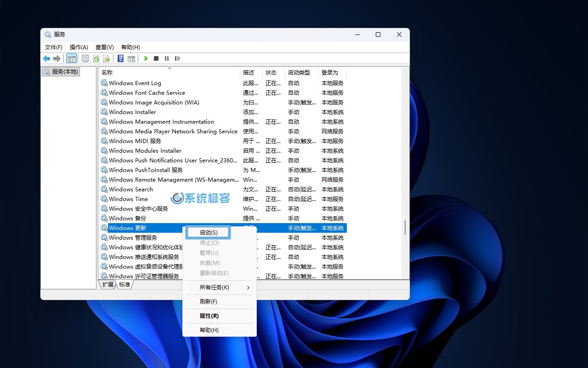Click the Properties toolbar icon
This screenshot has width=588, height=368.
(x=85, y=58)
